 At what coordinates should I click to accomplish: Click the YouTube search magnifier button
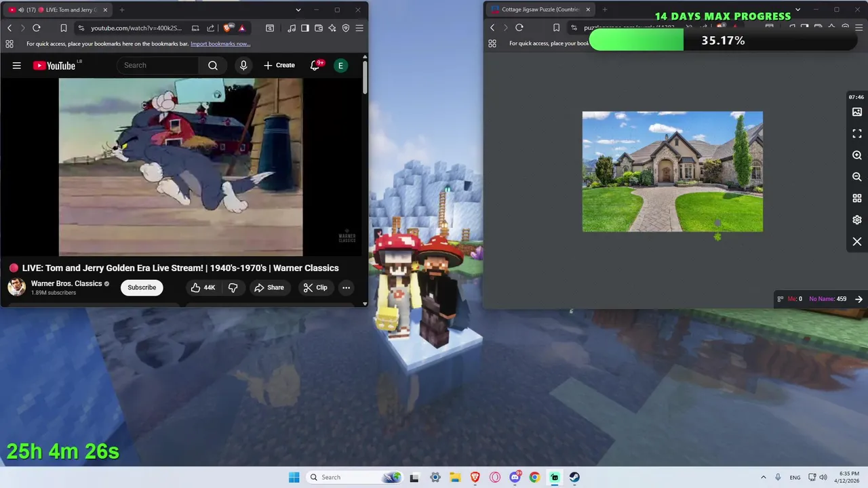pos(213,65)
